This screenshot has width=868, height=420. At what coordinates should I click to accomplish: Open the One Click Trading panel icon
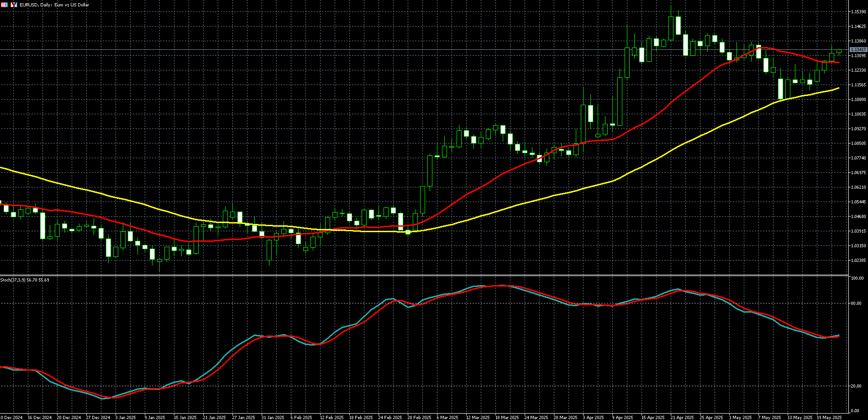click(x=13, y=5)
